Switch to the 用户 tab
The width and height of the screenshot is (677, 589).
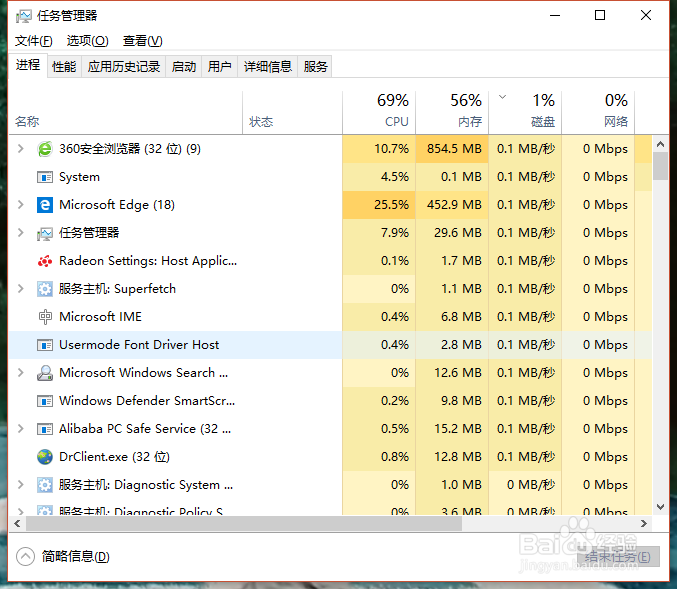(x=220, y=67)
